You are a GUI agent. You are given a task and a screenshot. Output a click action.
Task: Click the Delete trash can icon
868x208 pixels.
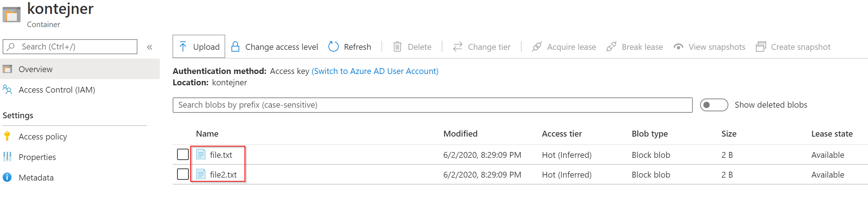[397, 47]
